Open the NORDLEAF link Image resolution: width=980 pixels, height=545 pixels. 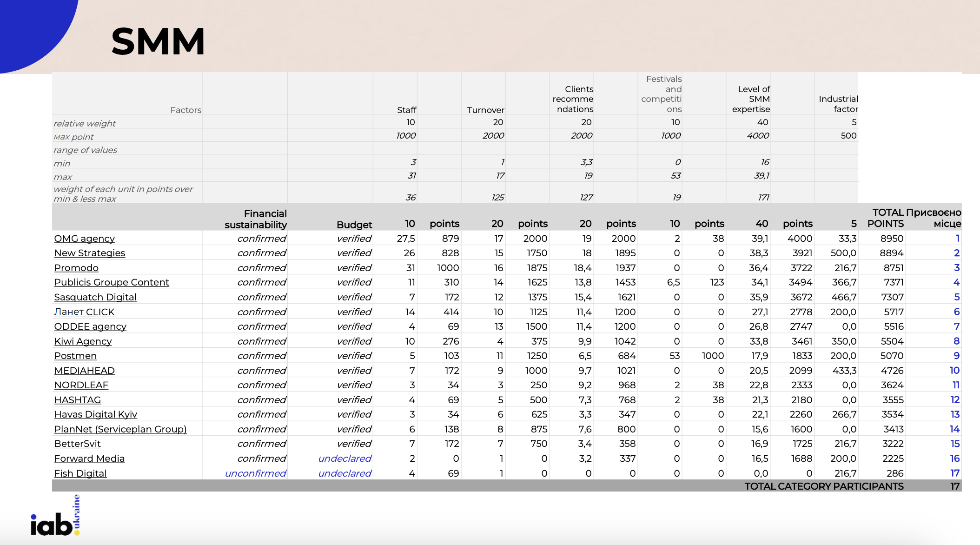81,385
